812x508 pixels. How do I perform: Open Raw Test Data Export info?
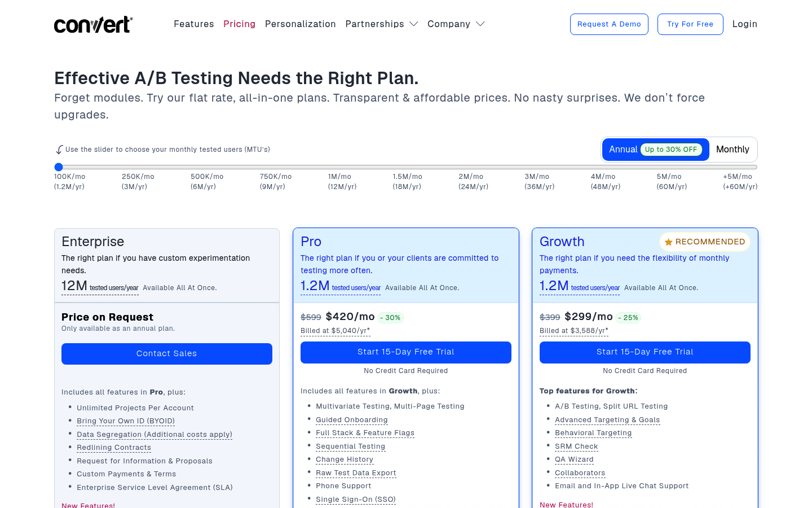click(x=356, y=473)
